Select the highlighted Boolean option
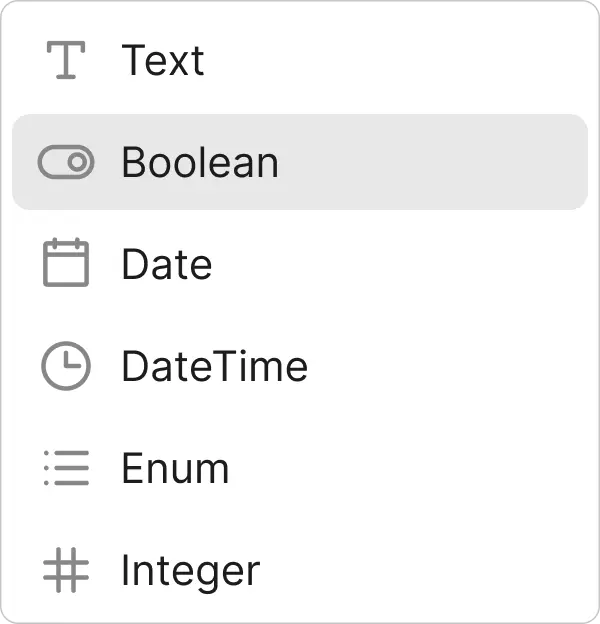The image size is (600, 624). coord(300,162)
